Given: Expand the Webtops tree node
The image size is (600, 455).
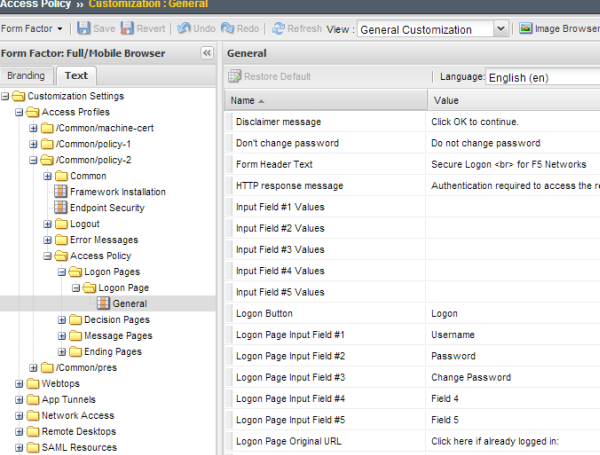Looking at the screenshot, I should pos(19,384).
